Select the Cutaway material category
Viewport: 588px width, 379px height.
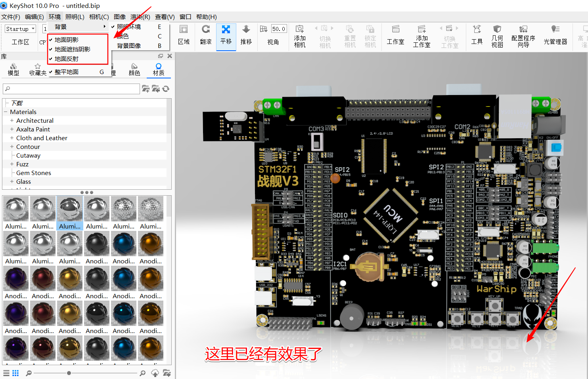pyautogui.click(x=28, y=156)
